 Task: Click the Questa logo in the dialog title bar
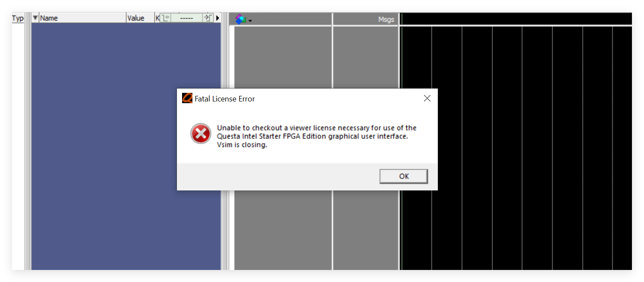187,98
